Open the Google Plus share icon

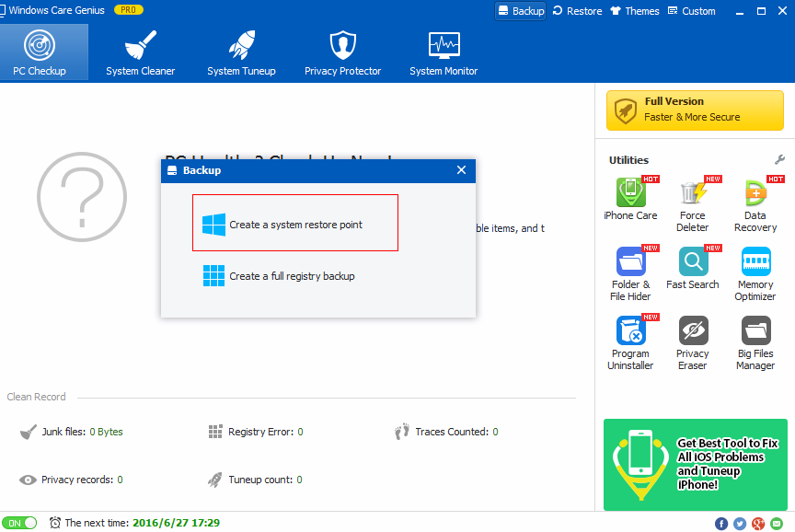pyautogui.click(x=758, y=524)
